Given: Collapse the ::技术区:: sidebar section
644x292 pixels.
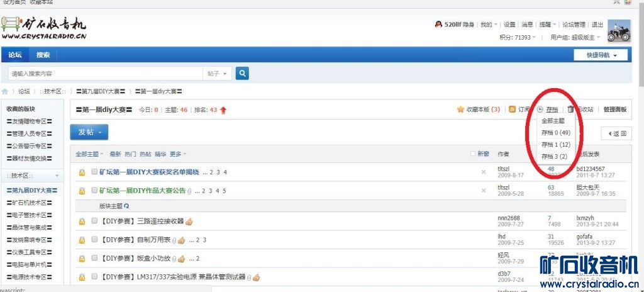Looking at the screenshot, I should 56,176.
